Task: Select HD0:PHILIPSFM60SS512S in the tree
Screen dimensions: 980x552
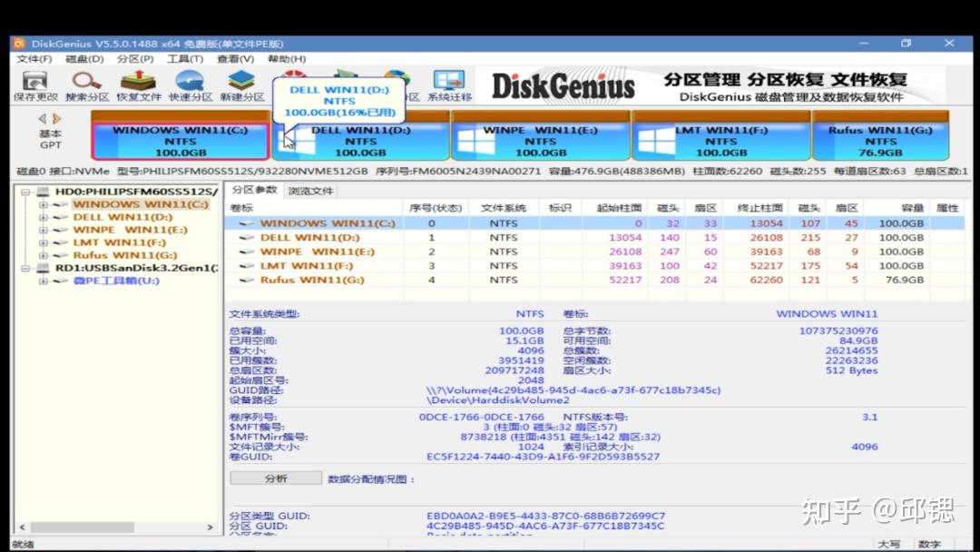Action: 136,192
